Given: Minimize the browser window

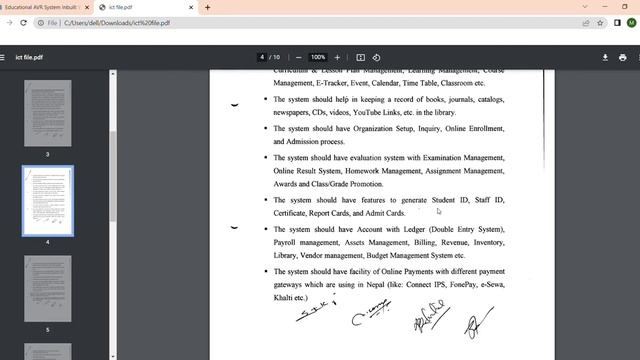Looking at the screenshot, I should pos(605,7).
